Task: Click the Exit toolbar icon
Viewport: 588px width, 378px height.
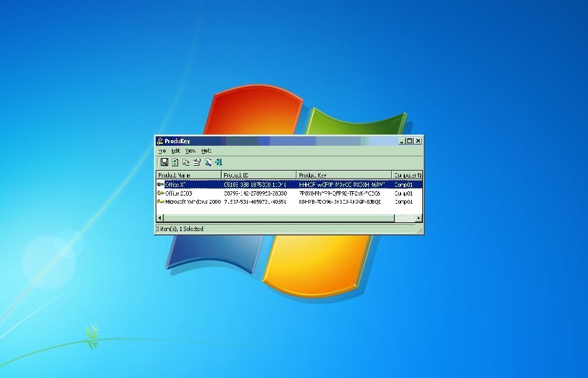Action: (219, 162)
